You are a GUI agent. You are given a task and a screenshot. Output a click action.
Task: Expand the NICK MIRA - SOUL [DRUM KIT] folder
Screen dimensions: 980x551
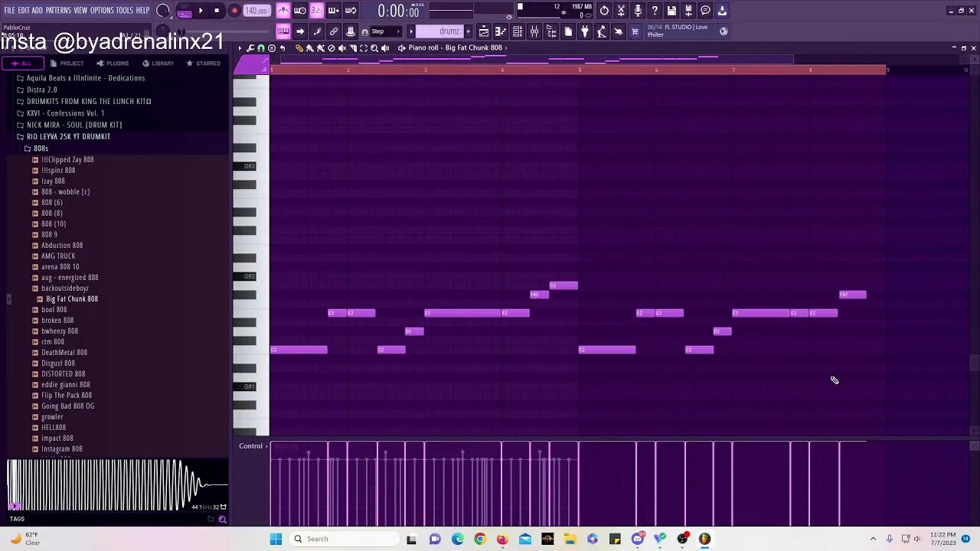coord(70,125)
